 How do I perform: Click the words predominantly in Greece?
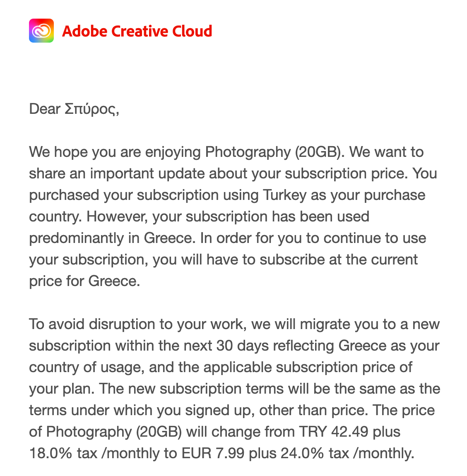(x=112, y=238)
